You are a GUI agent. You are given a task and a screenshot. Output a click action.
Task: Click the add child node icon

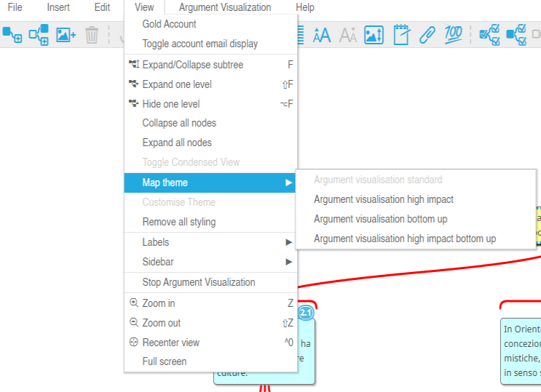[x=12, y=34]
